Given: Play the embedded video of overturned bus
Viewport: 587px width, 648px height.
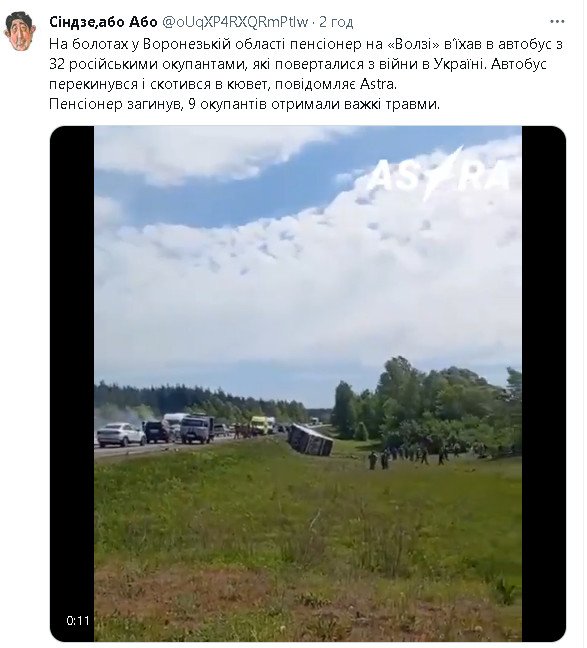Looking at the screenshot, I should [x=308, y=384].
